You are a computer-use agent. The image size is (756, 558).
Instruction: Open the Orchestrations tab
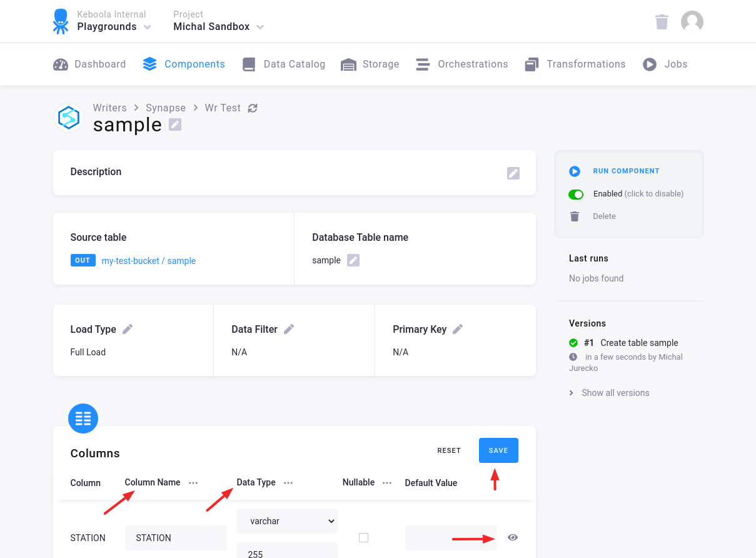coord(462,64)
